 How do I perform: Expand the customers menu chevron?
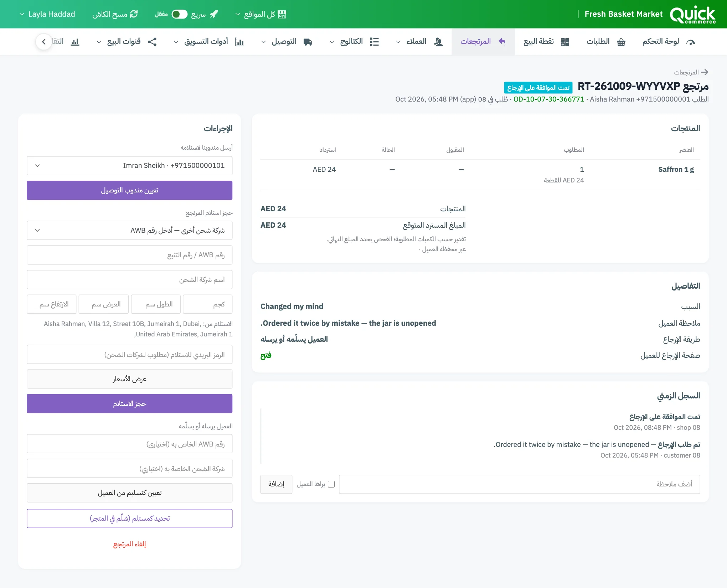coord(398,42)
